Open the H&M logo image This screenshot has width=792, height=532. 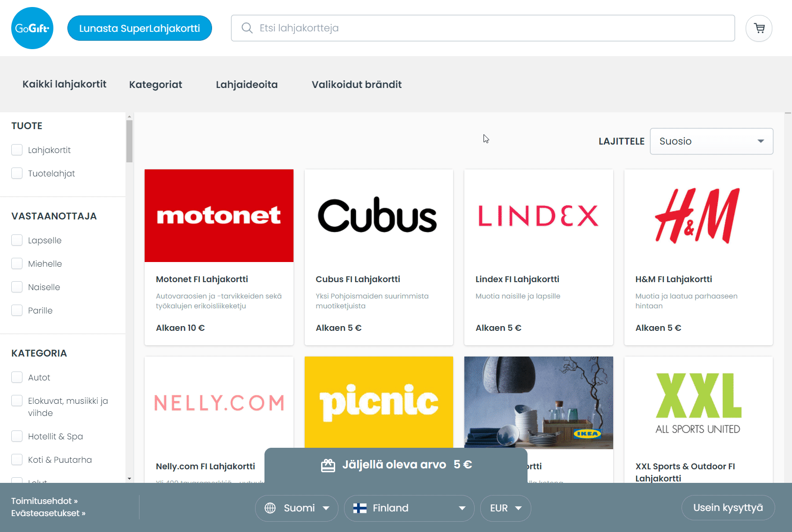tap(698, 216)
